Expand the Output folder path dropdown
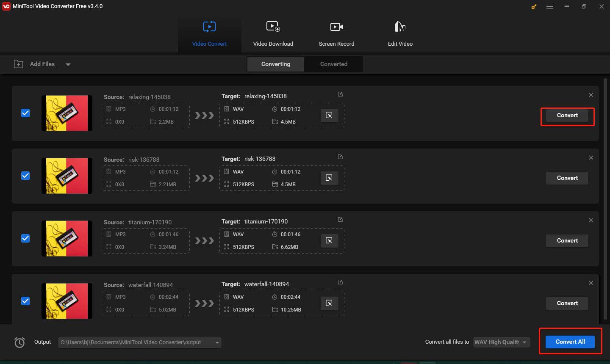This screenshot has width=610, height=364. 217,342
